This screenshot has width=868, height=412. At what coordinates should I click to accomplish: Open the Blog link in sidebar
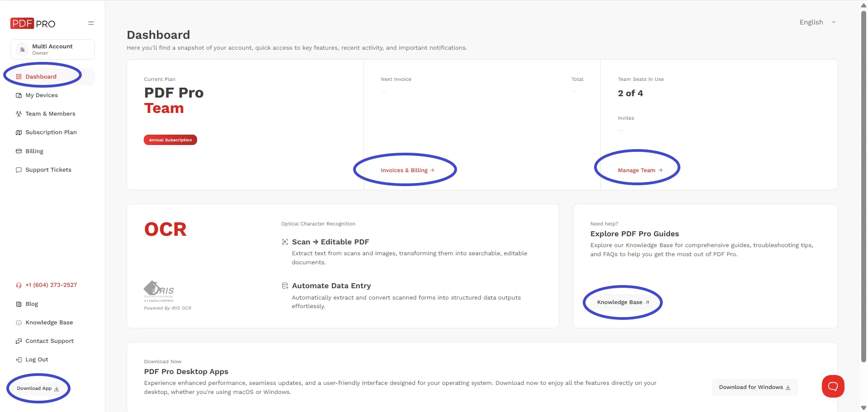point(32,304)
